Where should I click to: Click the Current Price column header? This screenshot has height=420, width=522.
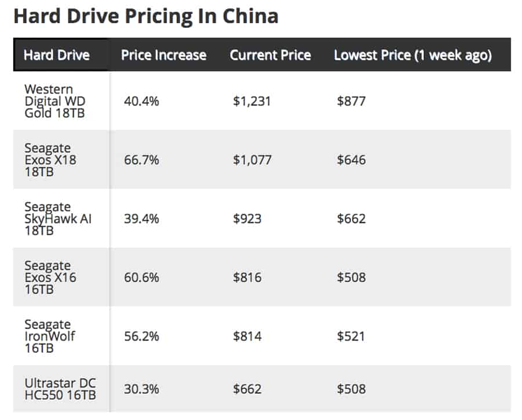[270, 55]
